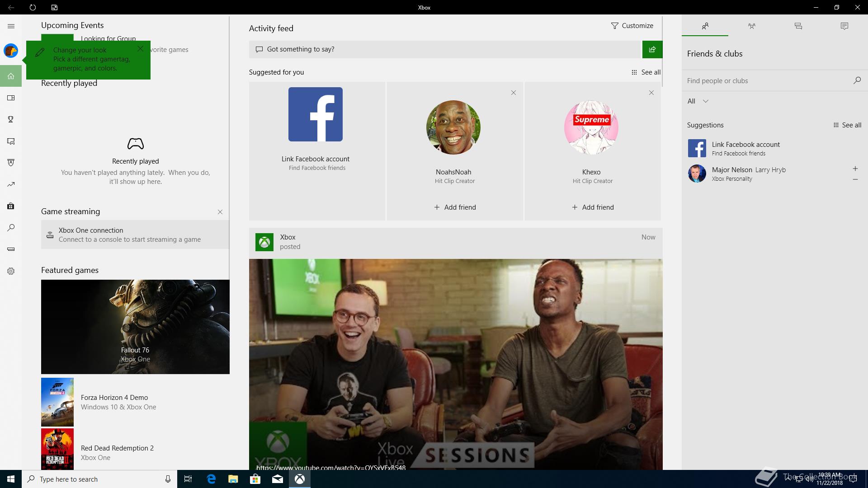This screenshot has height=488, width=868.
Task: Close the Game streaming section
Action: (220, 212)
